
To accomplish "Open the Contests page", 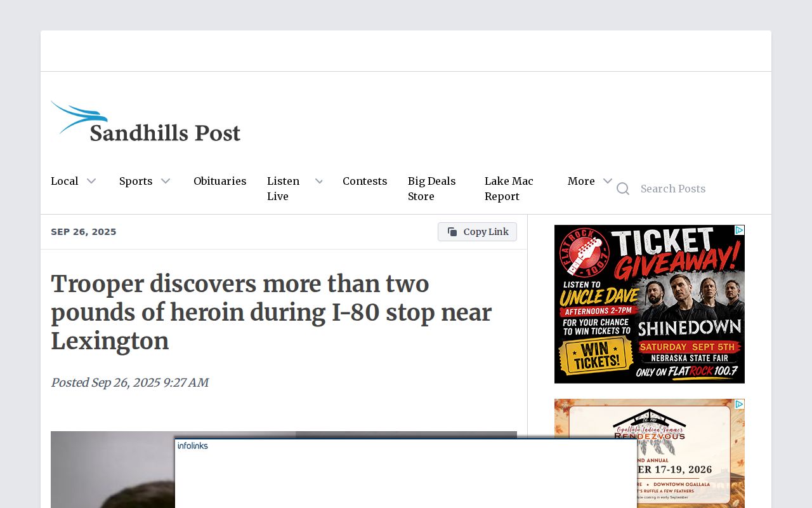I will pyautogui.click(x=365, y=181).
